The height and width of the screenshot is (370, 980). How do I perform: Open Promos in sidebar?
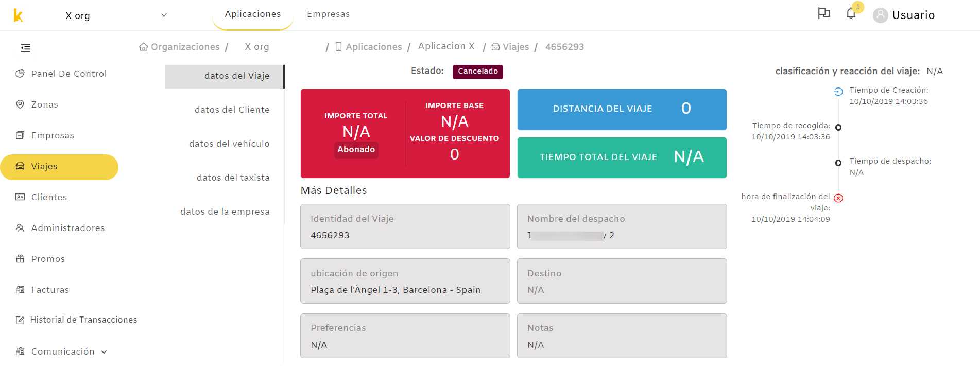click(48, 259)
